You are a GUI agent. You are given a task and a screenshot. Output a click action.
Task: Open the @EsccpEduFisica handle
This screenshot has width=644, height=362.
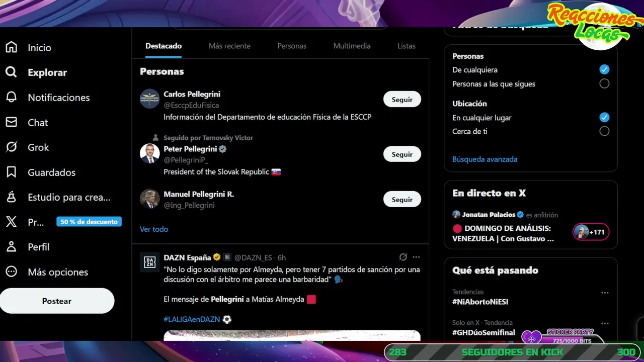coord(191,105)
